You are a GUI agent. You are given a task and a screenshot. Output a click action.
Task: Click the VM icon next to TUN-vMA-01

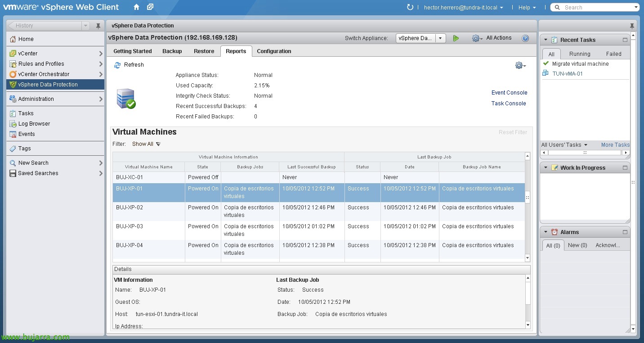(x=546, y=73)
